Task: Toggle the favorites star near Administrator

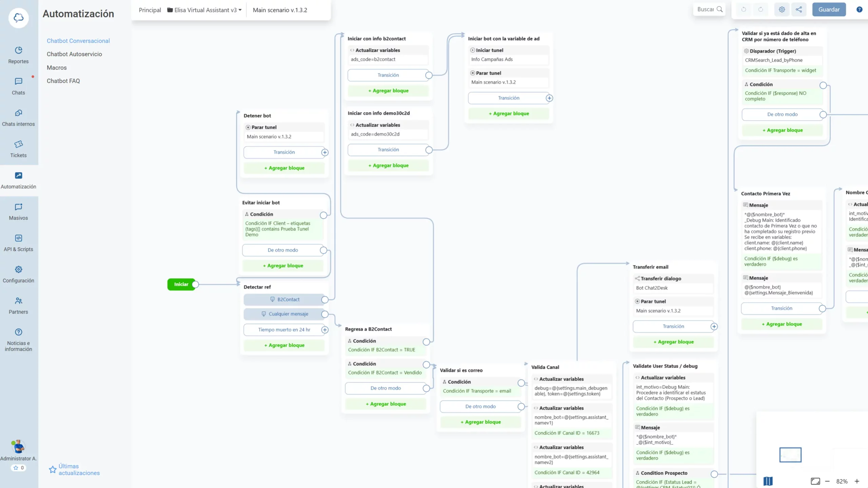Action: (x=19, y=468)
